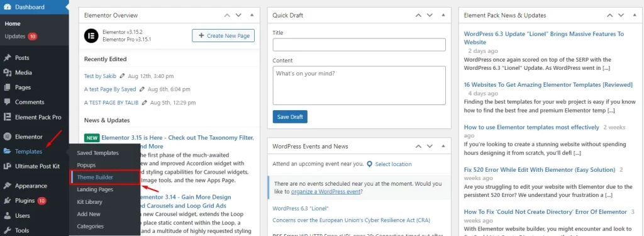Viewport: 644px width, 236px height.
Task: Click the What's on your mind content box
Action: 359,86
